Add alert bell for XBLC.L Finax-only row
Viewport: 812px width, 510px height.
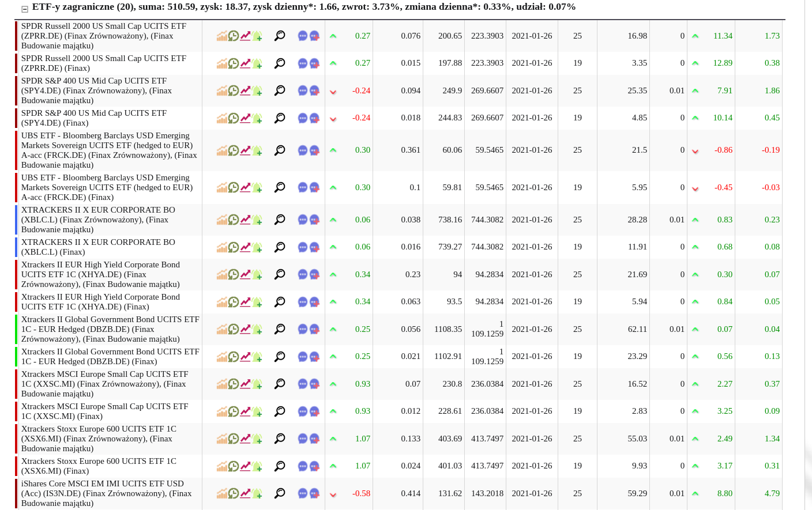point(257,247)
